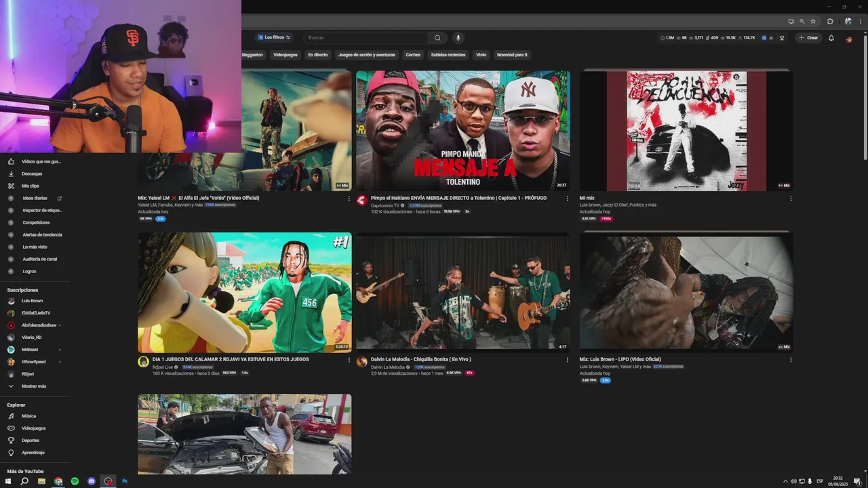Select the Novedad para ti chip
The height and width of the screenshot is (488, 868).
tap(512, 55)
